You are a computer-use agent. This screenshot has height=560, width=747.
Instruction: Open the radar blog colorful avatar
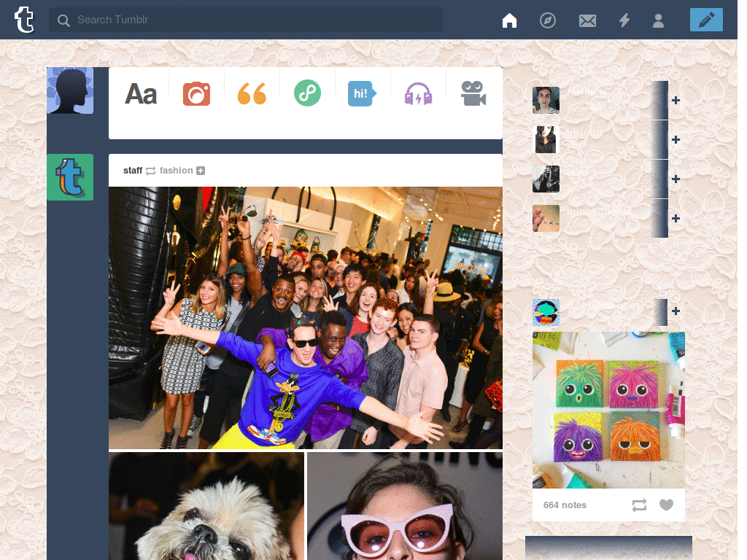[546, 312]
